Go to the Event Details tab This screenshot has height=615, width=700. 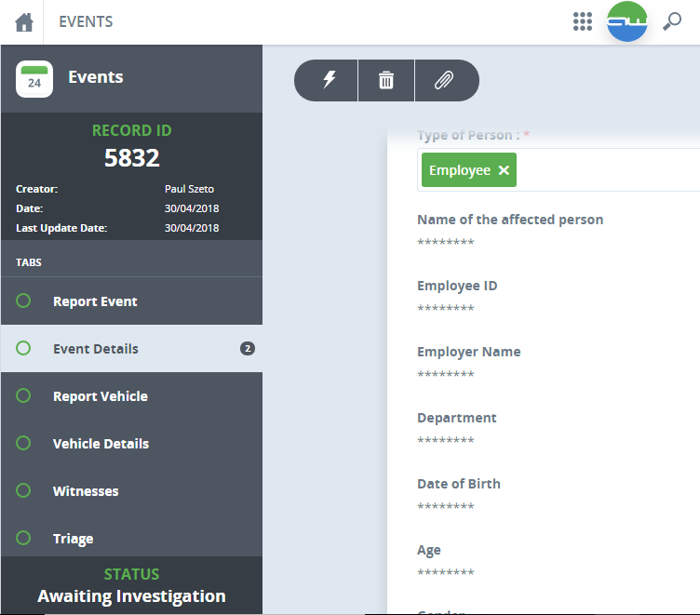tap(96, 349)
